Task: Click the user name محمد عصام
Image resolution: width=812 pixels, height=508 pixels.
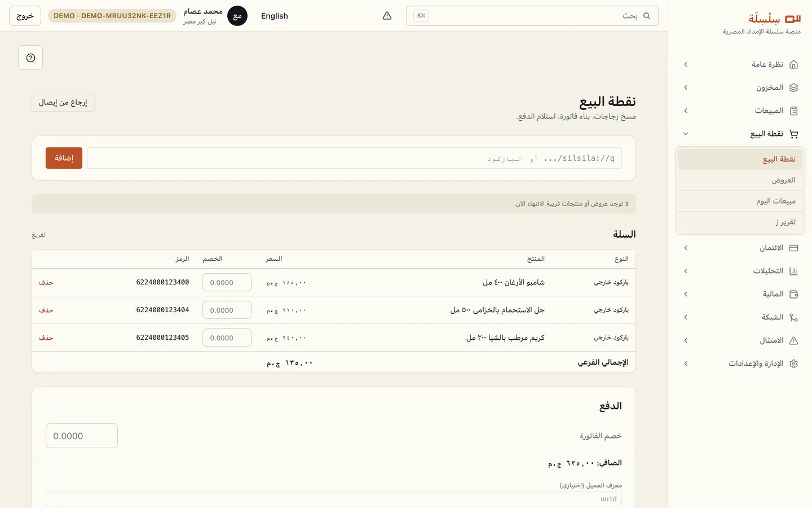Action: 203,11
